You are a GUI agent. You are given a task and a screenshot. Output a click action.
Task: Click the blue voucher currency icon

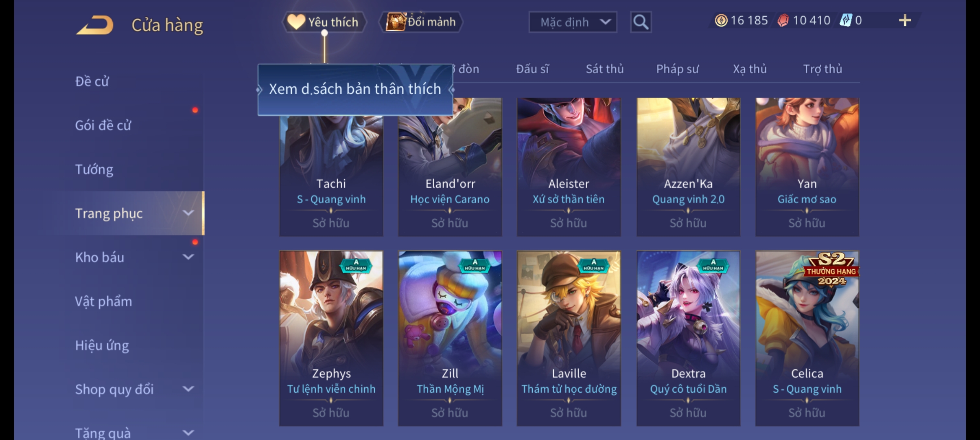pyautogui.click(x=846, y=20)
